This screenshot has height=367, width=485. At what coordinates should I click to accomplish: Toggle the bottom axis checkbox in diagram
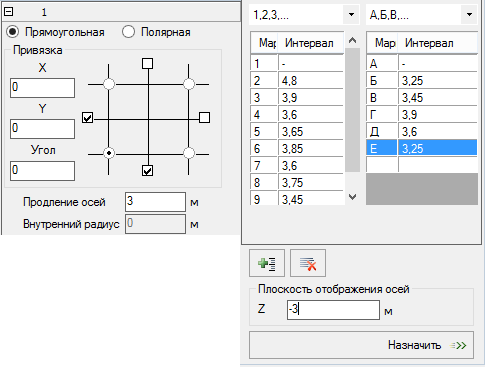[147, 170]
